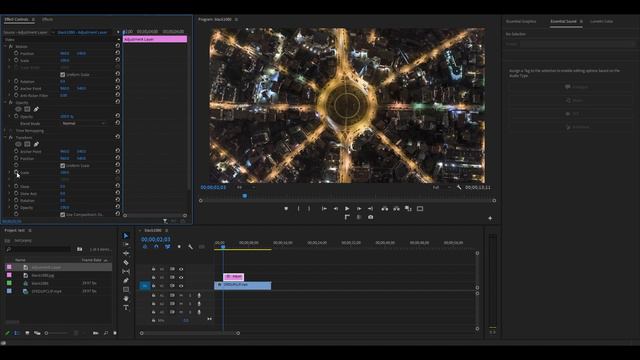Image resolution: width=640 pixels, height=360 pixels.
Task: Go to Out point
Action: tap(370, 209)
